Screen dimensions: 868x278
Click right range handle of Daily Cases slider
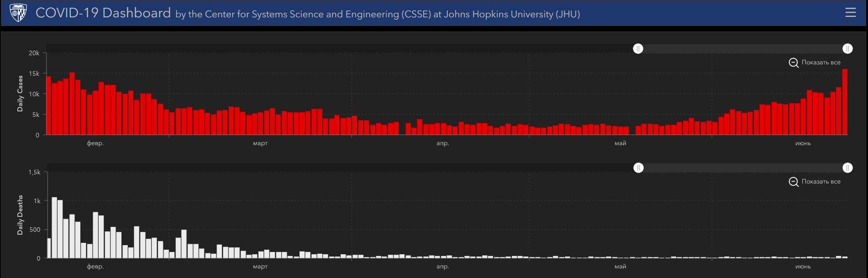tap(847, 49)
